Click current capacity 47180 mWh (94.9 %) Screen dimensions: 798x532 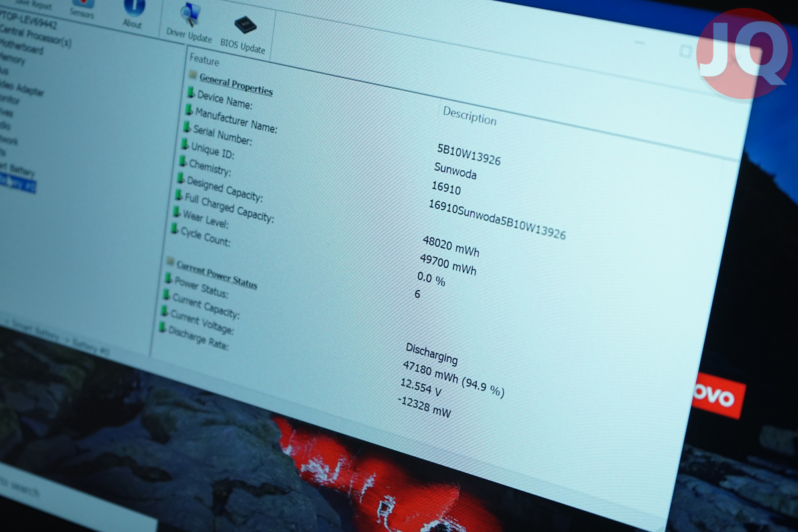coord(453,378)
